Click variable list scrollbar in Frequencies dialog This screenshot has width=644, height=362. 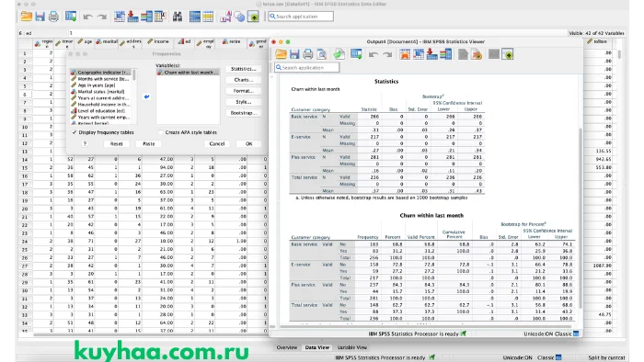pos(134,74)
